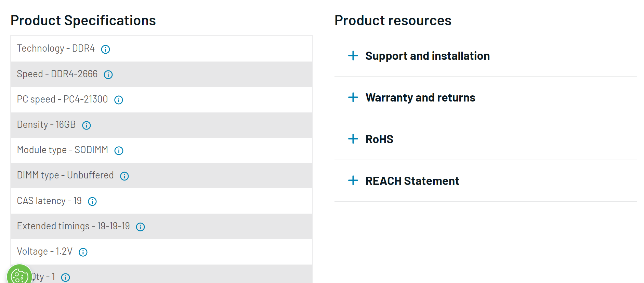
Task: Select the Module type - SODIMM text
Action: pos(63,150)
